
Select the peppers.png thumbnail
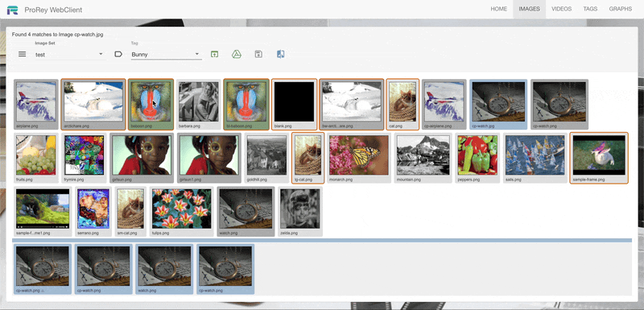(x=477, y=158)
